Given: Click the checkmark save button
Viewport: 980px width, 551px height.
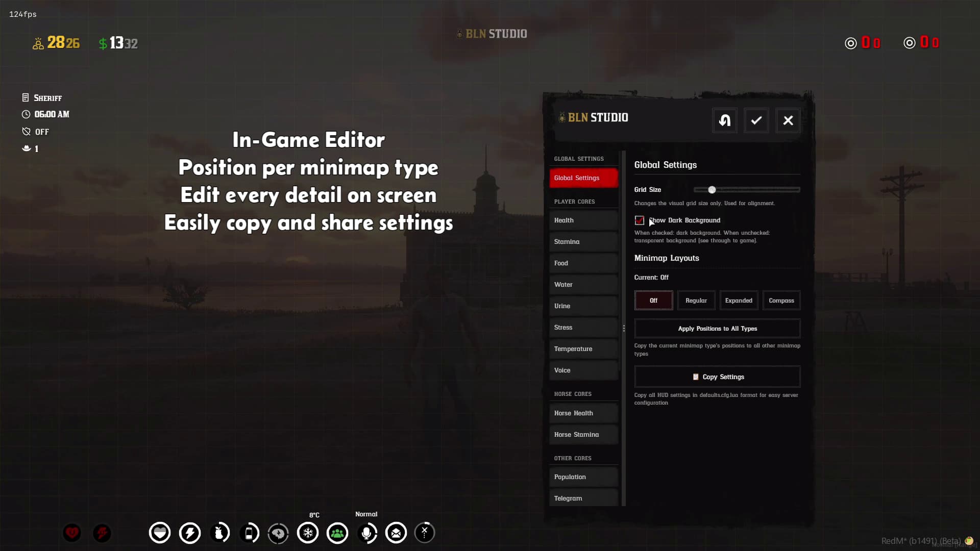Looking at the screenshot, I should 756,120.
